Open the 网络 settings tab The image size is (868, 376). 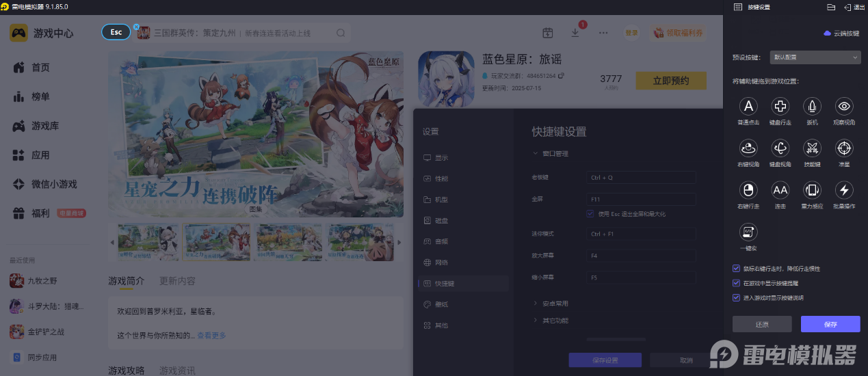point(463,263)
